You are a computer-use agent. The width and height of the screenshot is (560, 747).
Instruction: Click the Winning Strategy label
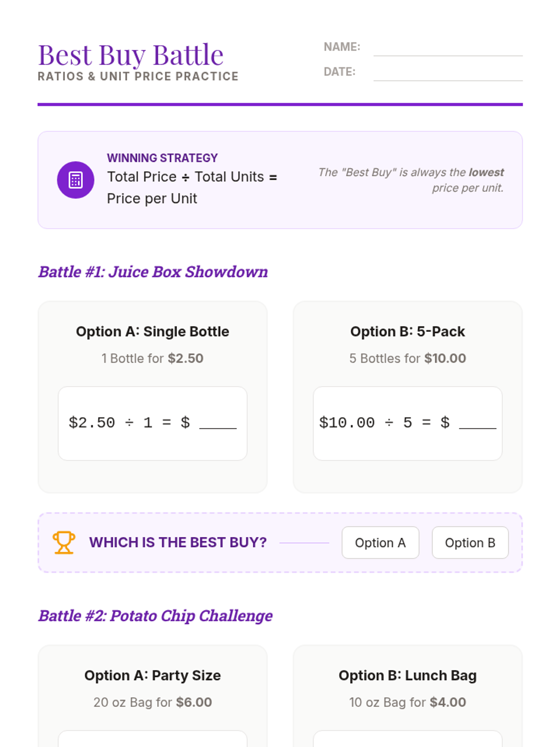click(162, 158)
